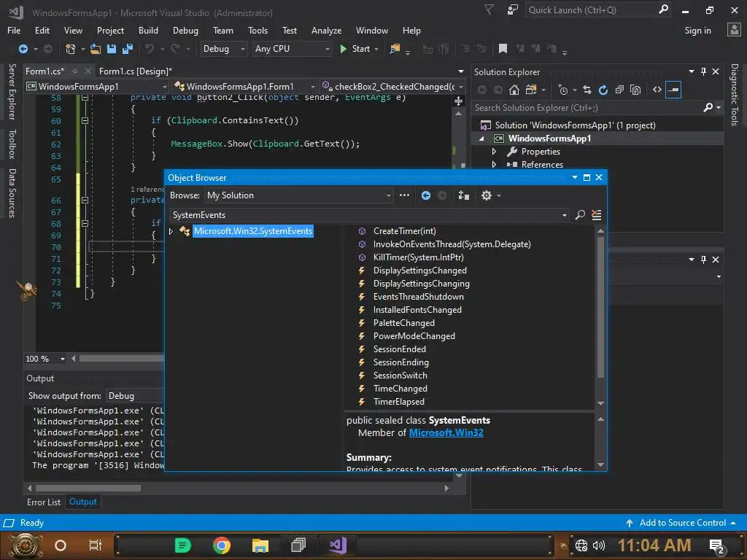Switch to Form1.cs [Design] tab
Image resolution: width=747 pixels, height=560 pixels.
coord(135,71)
